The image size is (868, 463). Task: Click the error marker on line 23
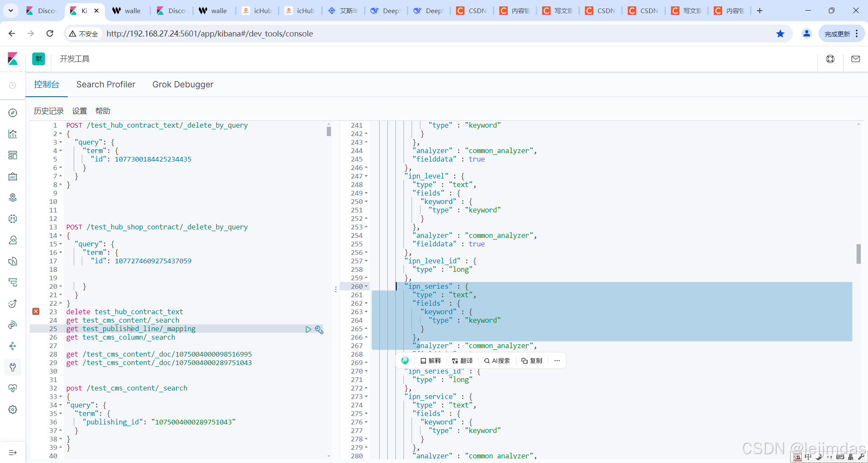[x=36, y=312]
